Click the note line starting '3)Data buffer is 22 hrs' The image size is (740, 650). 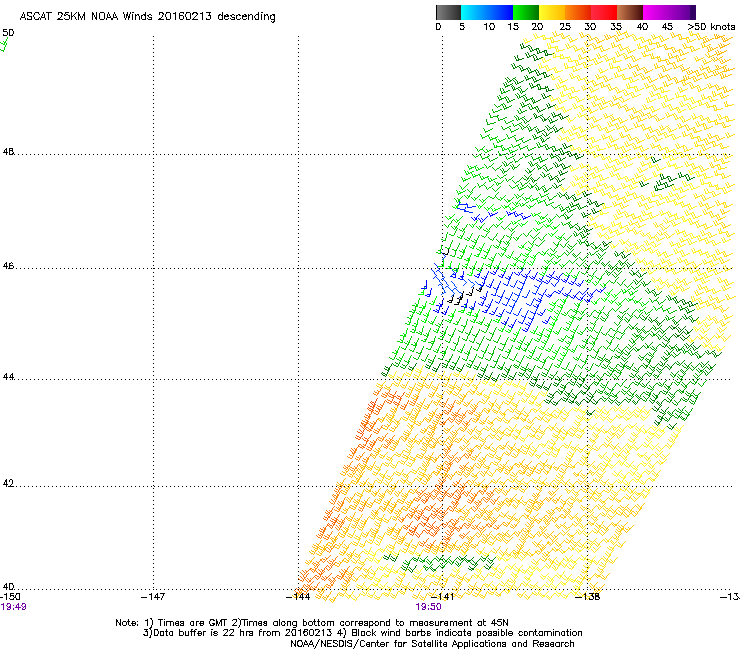pos(362,633)
